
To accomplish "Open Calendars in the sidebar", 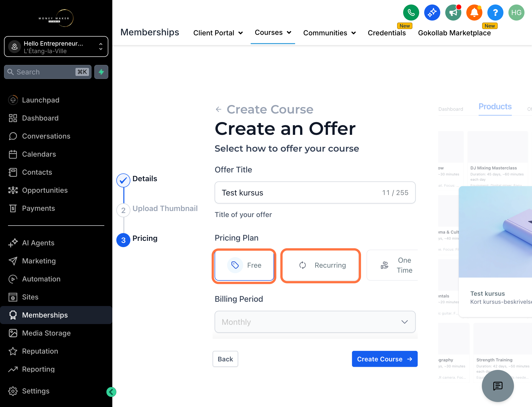I will pos(56,154).
